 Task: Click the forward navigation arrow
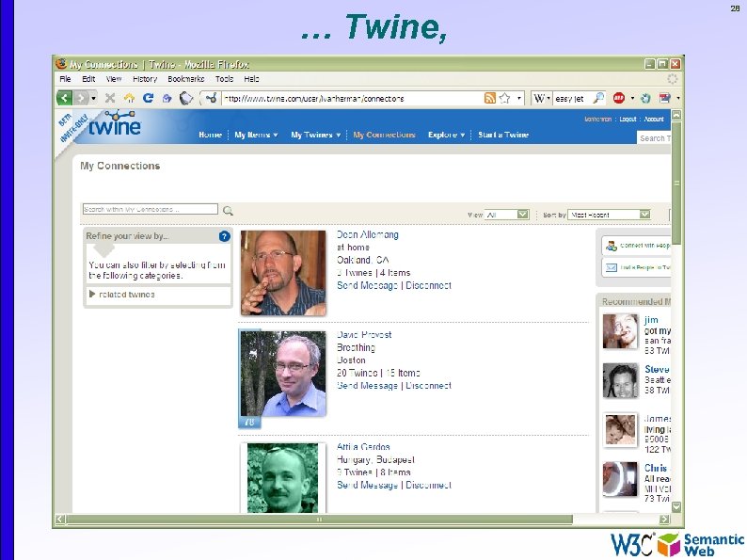click(x=81, y=98)
